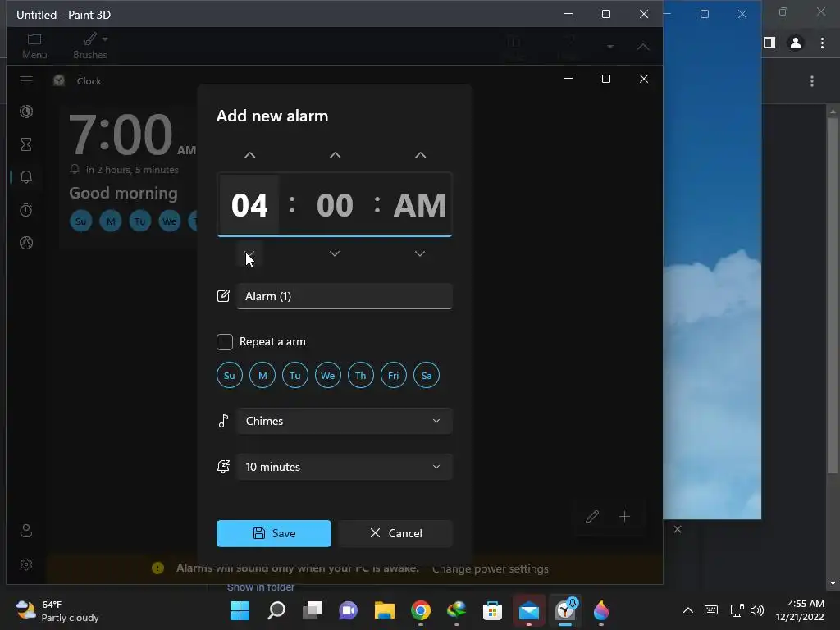The image size is (840, 630).
Task: Click the alarm name field Alarm (1)
Action: (345, 296)
